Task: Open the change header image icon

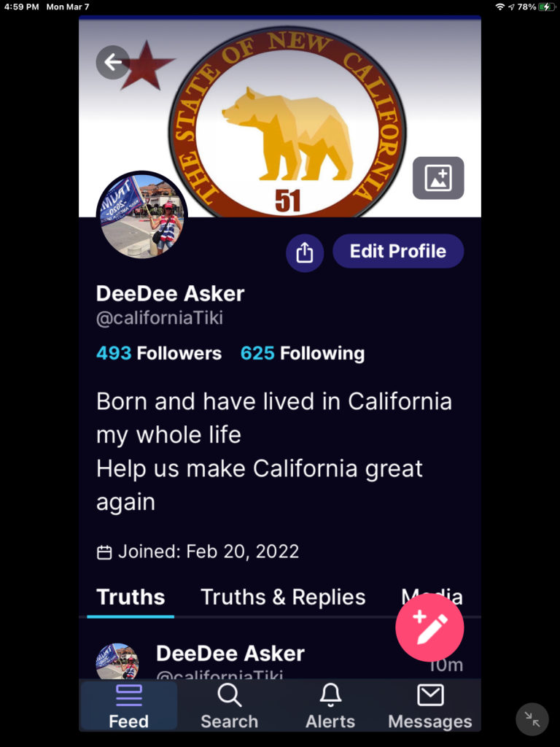Action: coord(438,178)
